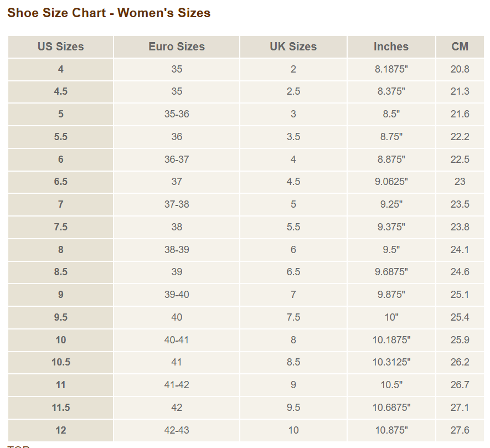The height and width of the screenshot is (448, 490).
Task: Click the CM column header
Action: point(460,47)
